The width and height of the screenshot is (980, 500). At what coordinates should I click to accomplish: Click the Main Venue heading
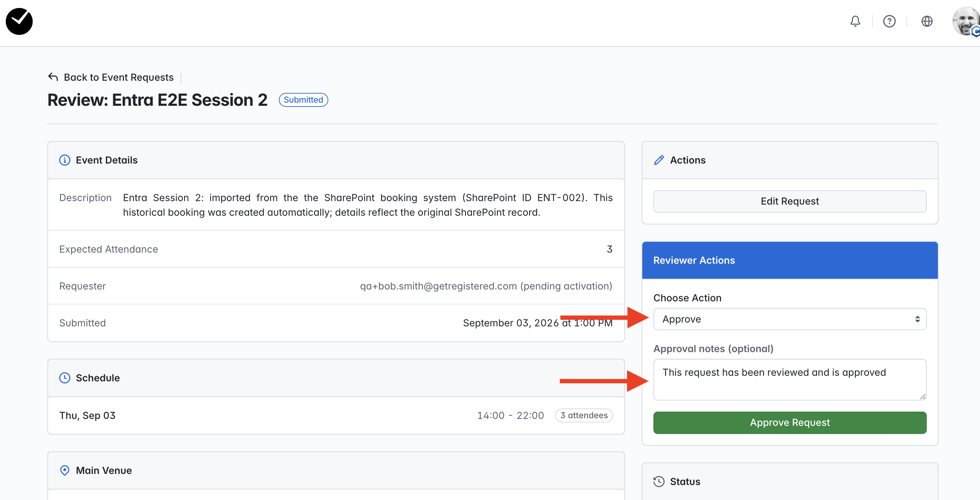(x=104, y=470)
